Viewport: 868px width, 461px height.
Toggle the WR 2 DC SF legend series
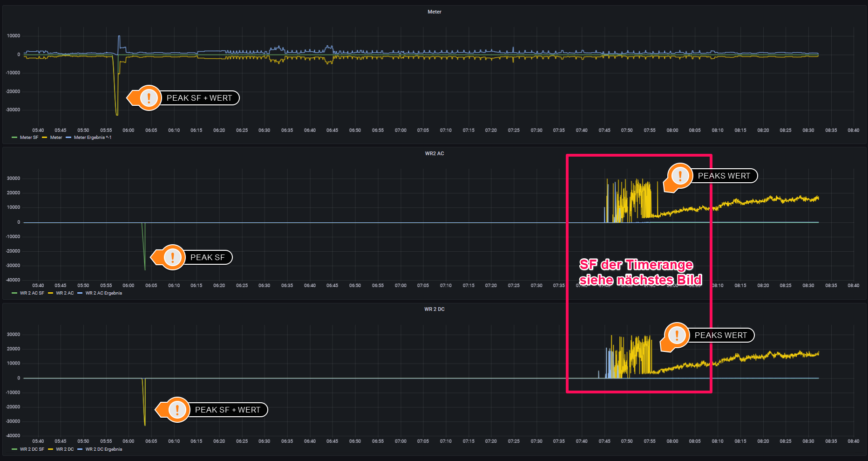[32, 449]
